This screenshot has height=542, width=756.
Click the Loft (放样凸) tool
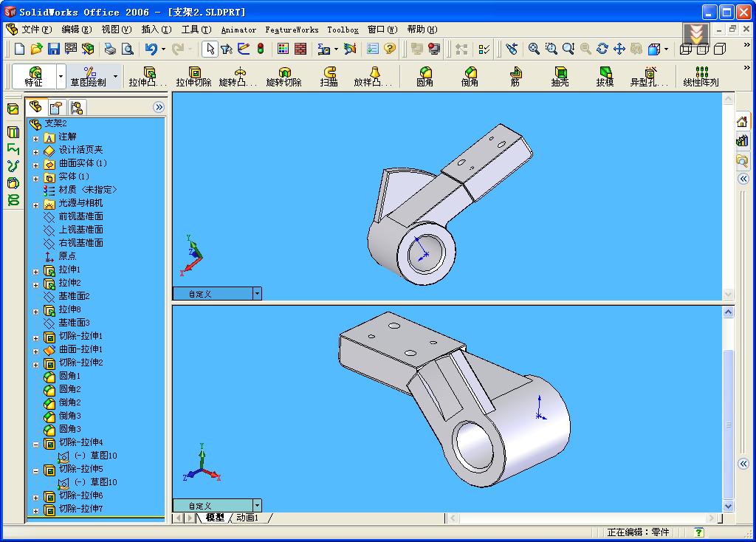[374, 77]
